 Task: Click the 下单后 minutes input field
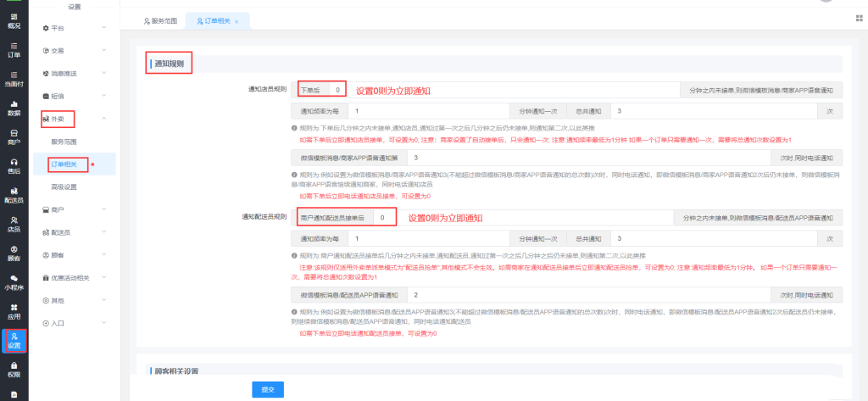(337, 89)
